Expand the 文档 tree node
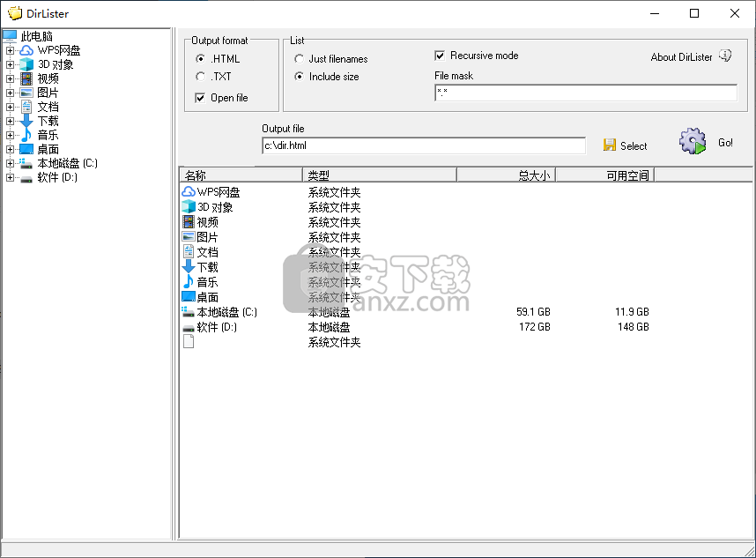 10,107
